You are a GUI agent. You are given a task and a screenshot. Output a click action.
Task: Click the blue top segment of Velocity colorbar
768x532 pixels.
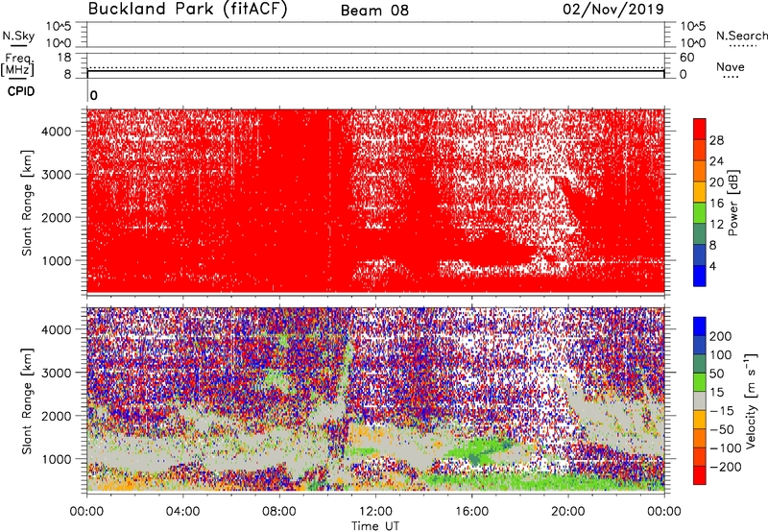[x=700, y=326]
